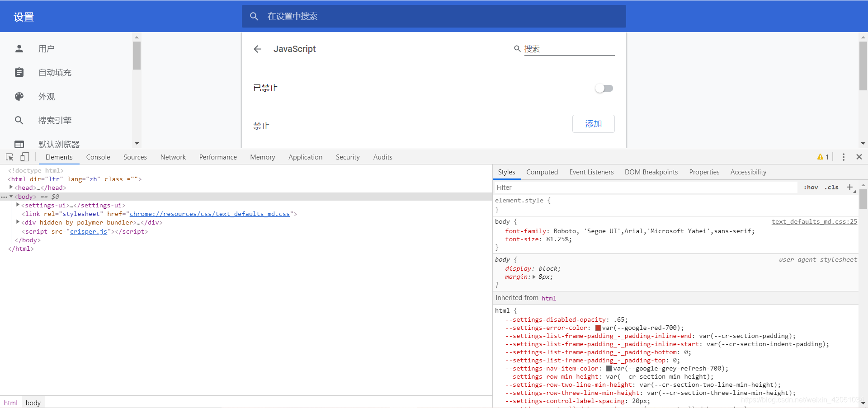Switch to the Memory tab
The height and width of the screenshot is (408, 868).
click(x=263, y=157)
